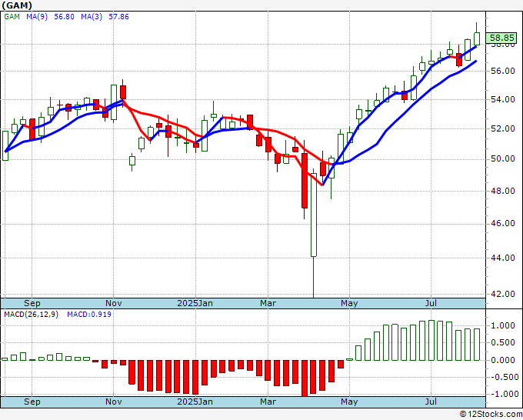523x420 pixels.
Task: Click the May label on MACD axis
Action: coord(349,402)
